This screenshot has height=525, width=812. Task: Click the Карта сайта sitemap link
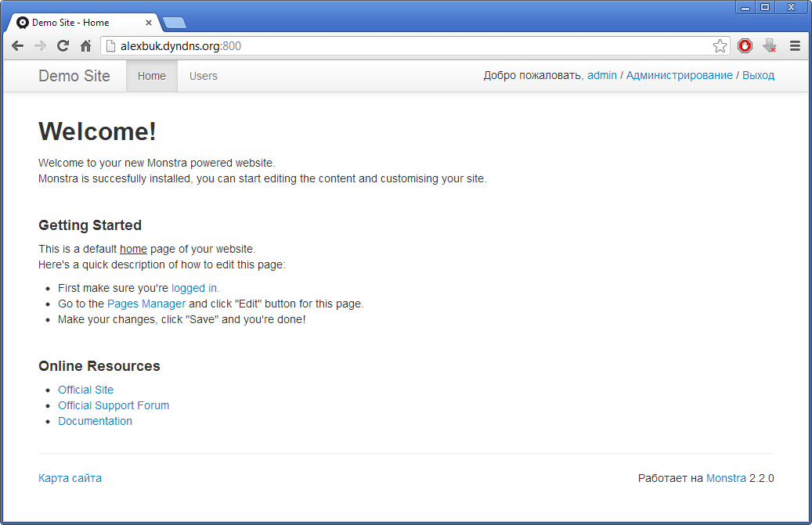(70, 478)
